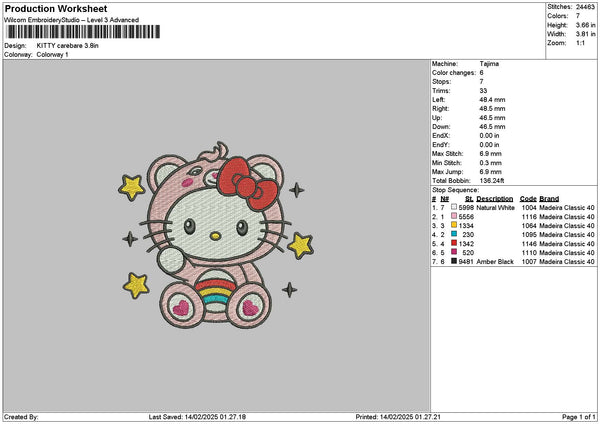600x424 pixels.
Task: Select 'Last Saved: 14/02/2025 01.27.18' text
Action: point(197,417)
